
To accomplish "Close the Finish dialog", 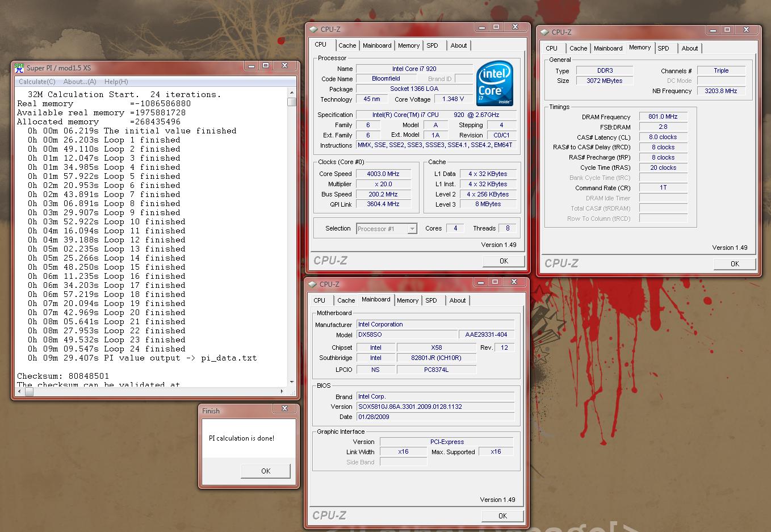I will (x=284, y=409).
